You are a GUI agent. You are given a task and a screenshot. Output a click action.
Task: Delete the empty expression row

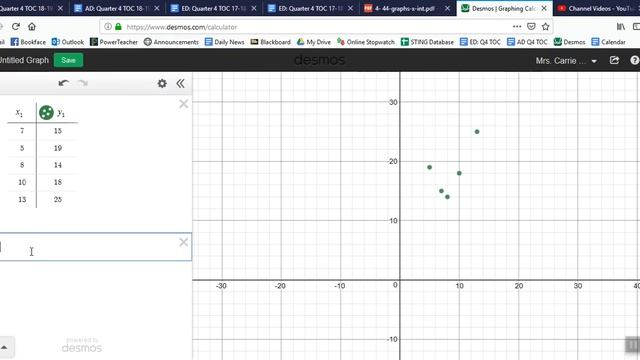point(184,242)
